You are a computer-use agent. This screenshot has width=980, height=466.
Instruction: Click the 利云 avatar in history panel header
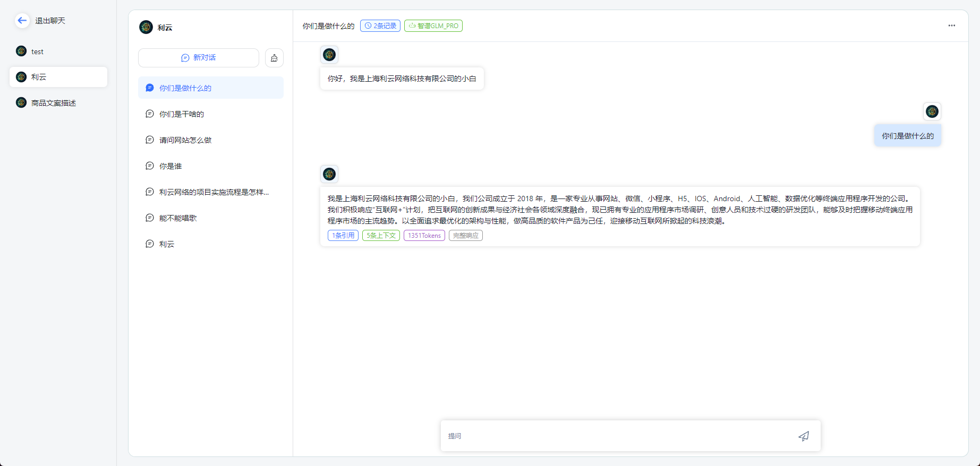click(x=146, y=27)
